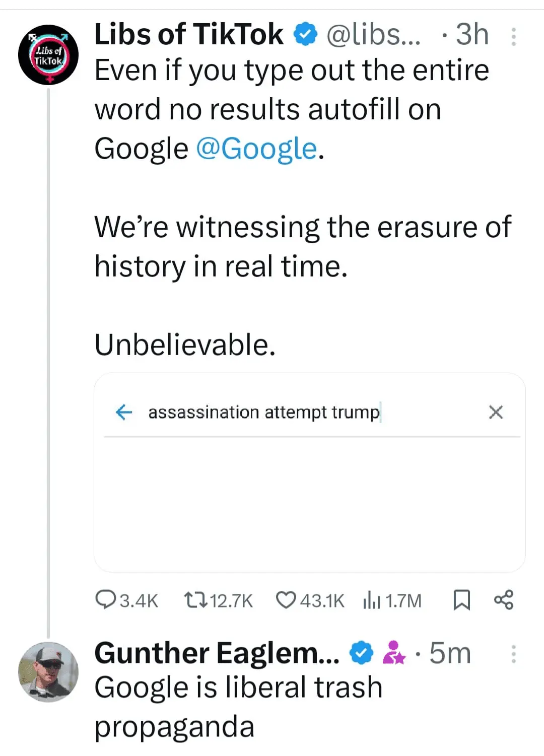Click the blue verified badge beside Libs of TikTok
The height and width of the screenshot is (756, 544).
(x=305, y=35)
